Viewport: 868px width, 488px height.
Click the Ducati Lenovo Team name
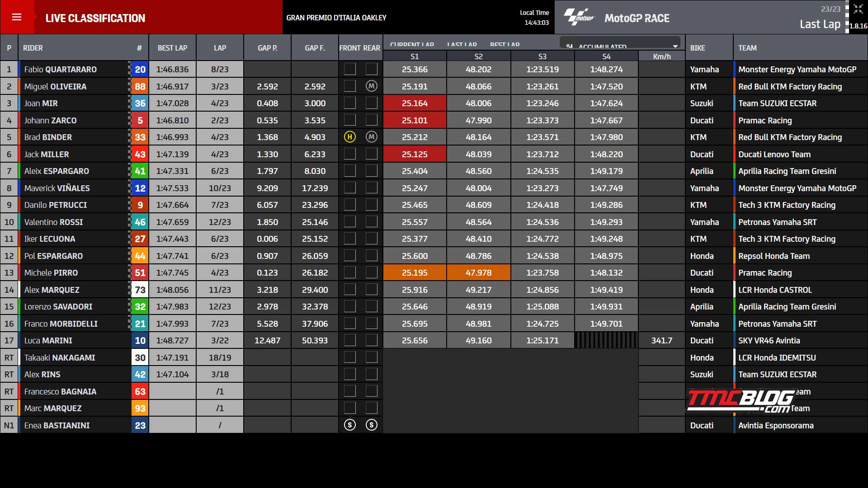click(x=774, y=154)
